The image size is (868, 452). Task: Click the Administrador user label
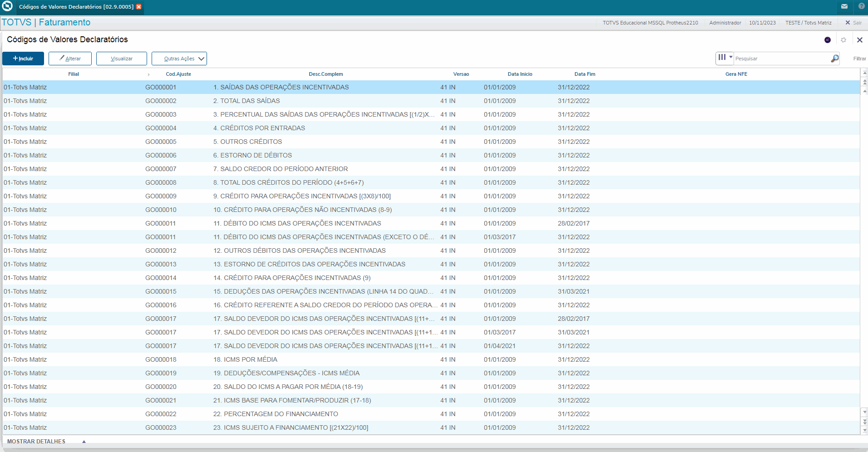point(725,23)
